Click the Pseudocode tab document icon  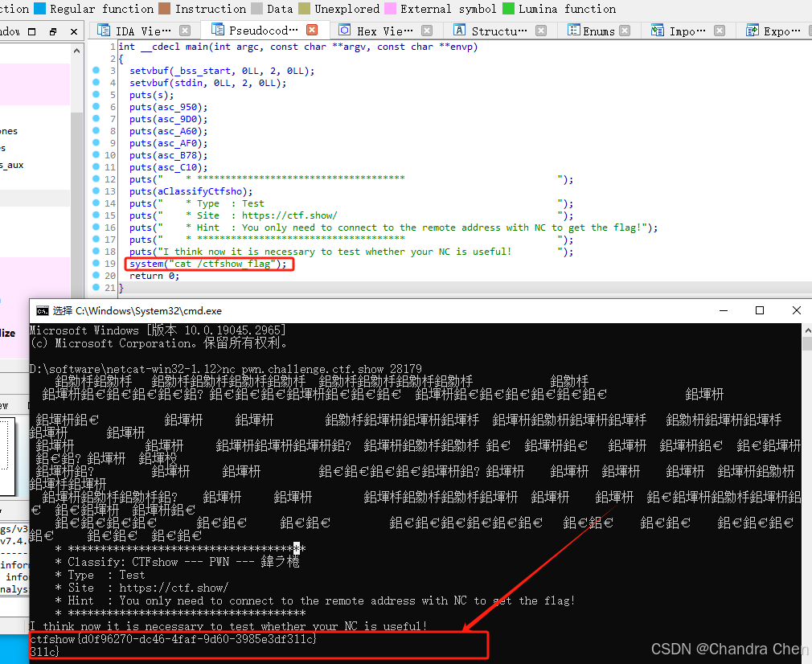[218, 30]
